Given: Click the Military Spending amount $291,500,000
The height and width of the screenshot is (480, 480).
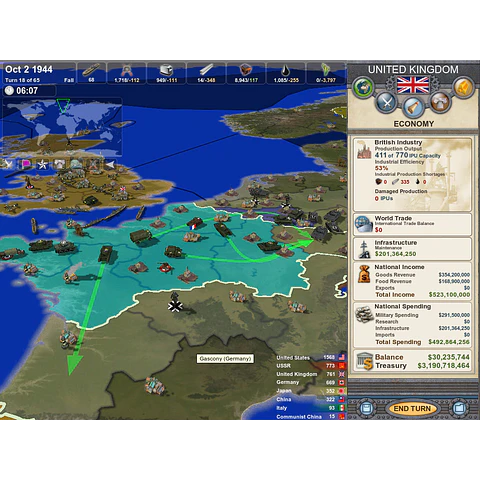Looking at the screenshot, I should (454, 315).
